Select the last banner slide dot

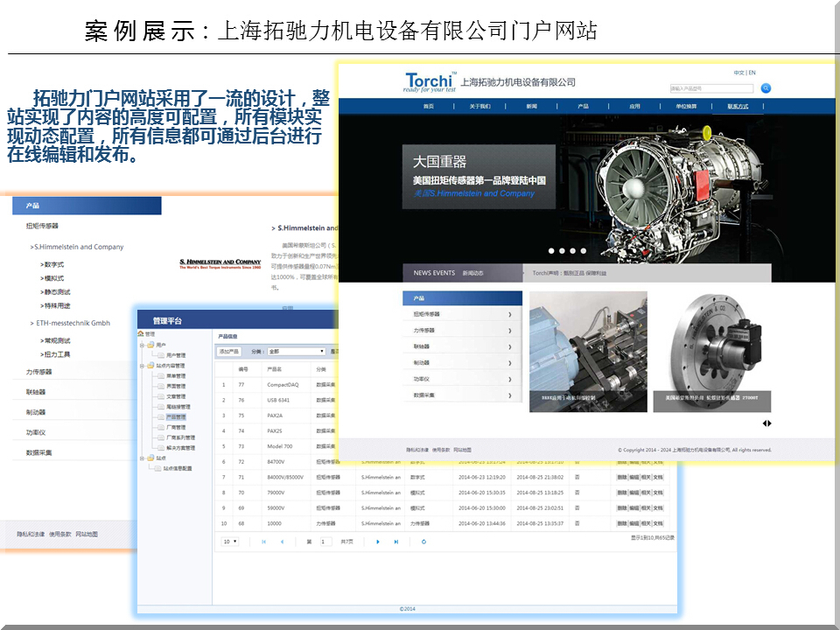tap(584, 251)
